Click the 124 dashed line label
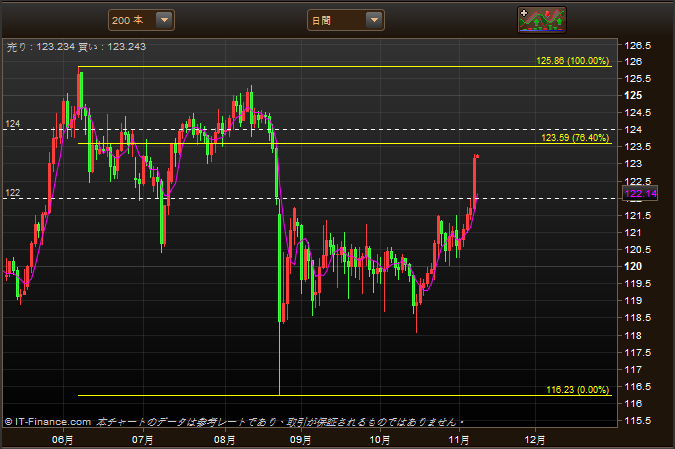The image size is (675, 449). pos(12,124)
